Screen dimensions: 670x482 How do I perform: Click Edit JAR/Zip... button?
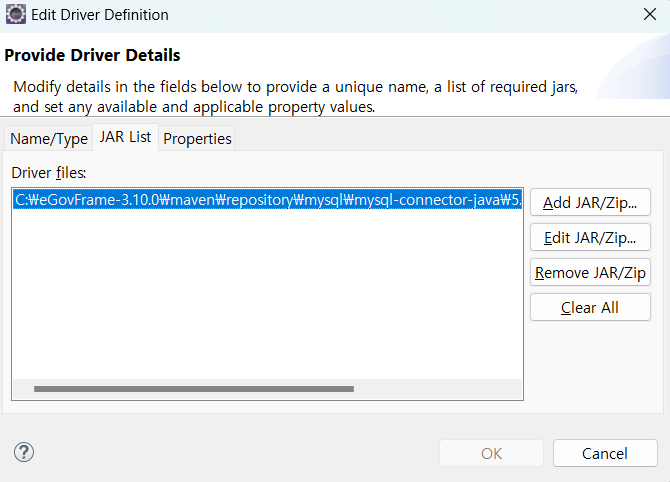(590, 238)
